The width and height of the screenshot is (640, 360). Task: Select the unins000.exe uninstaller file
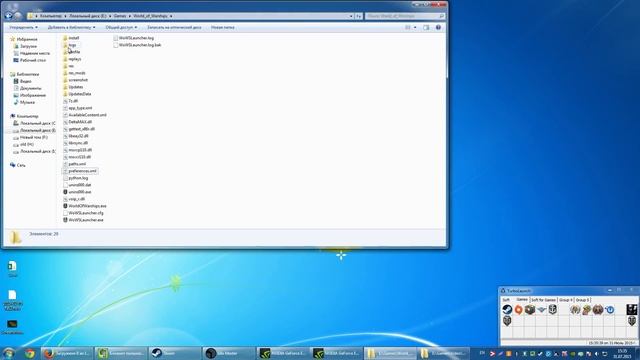pyautogui.click(x=77, y=192)
